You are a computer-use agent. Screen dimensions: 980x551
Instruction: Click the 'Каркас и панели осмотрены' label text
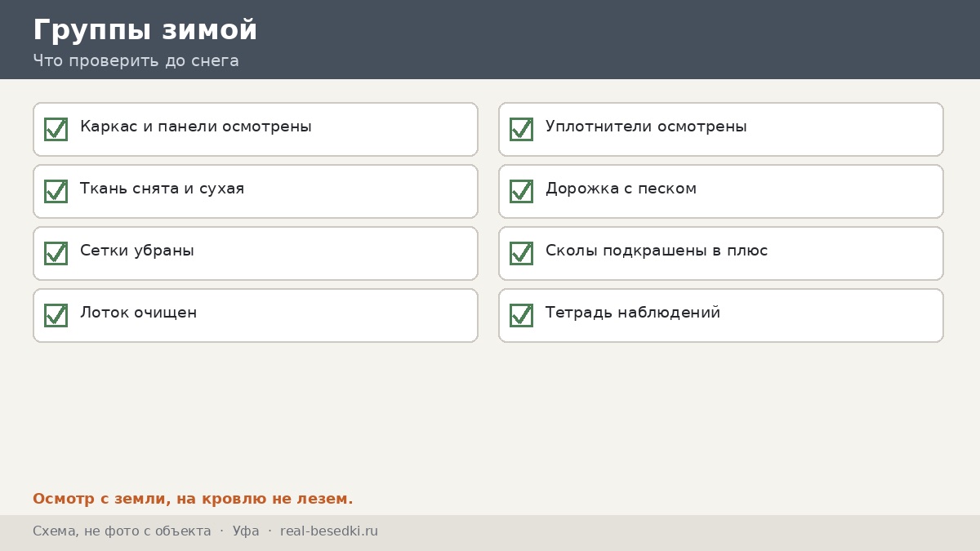coord(196,127)
